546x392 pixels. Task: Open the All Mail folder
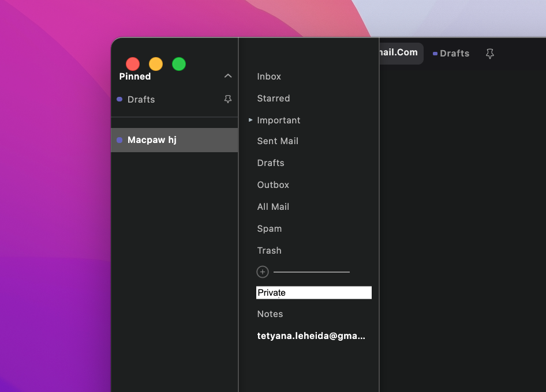coord(273,206)
